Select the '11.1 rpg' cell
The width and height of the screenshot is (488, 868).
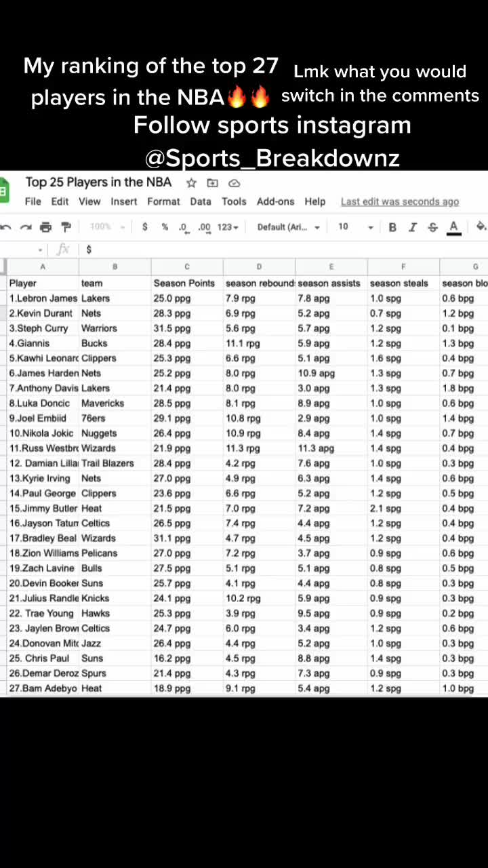click(x=259, y=343)
